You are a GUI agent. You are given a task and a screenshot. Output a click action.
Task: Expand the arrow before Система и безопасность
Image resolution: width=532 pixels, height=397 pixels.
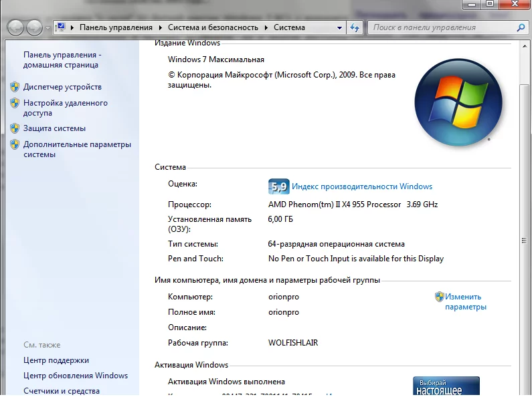(x=160, y=27)
